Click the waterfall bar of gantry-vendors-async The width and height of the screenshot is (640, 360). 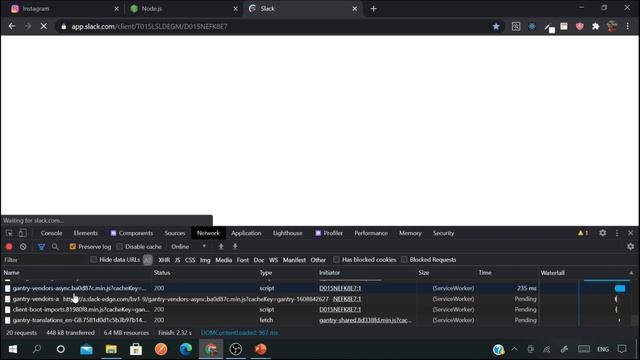tap(620, 288)
